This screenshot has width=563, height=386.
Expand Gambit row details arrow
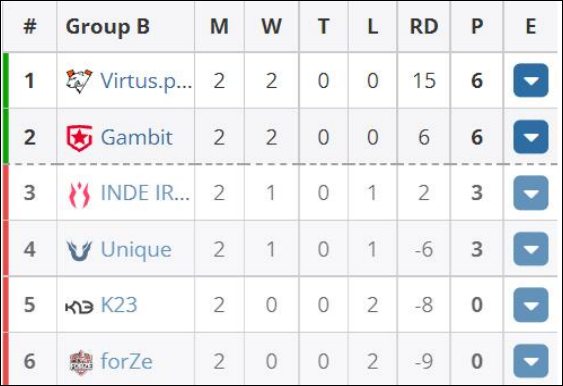[x=531, y=137]
